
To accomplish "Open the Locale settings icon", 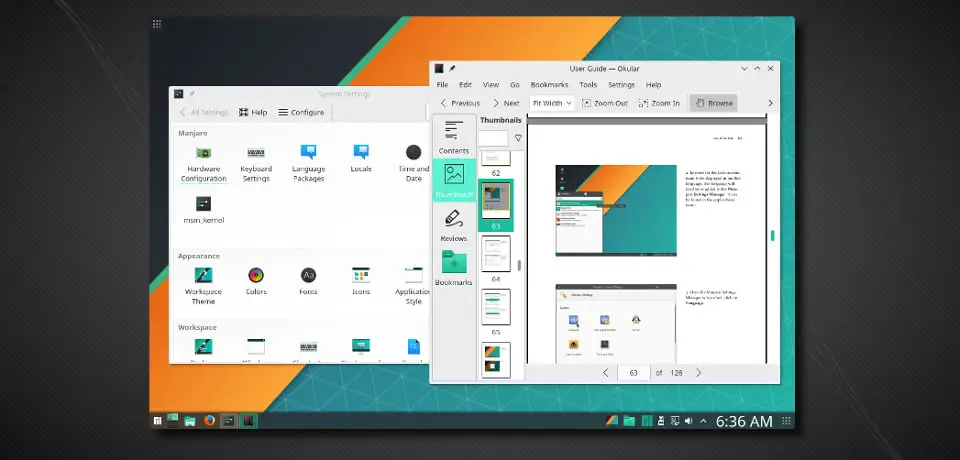I will click(361, 159).
